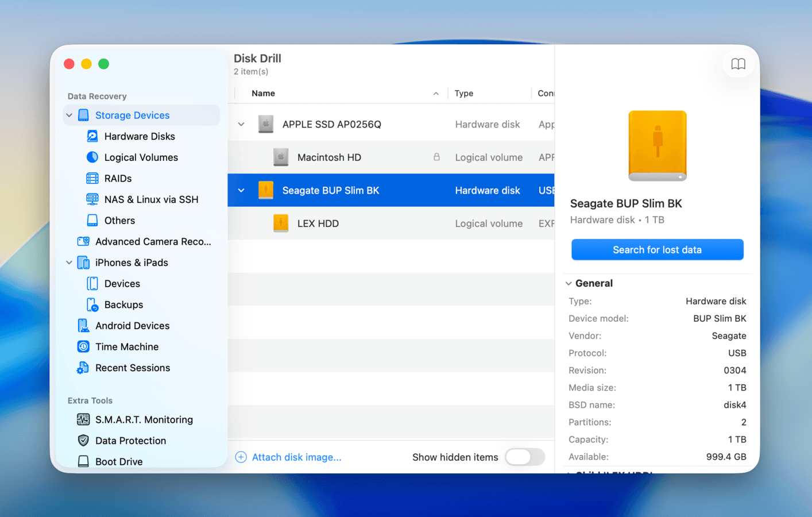This screenshot has height=517, width=812.
Task: Click the 999.4 GB available value
Action: 726,457
